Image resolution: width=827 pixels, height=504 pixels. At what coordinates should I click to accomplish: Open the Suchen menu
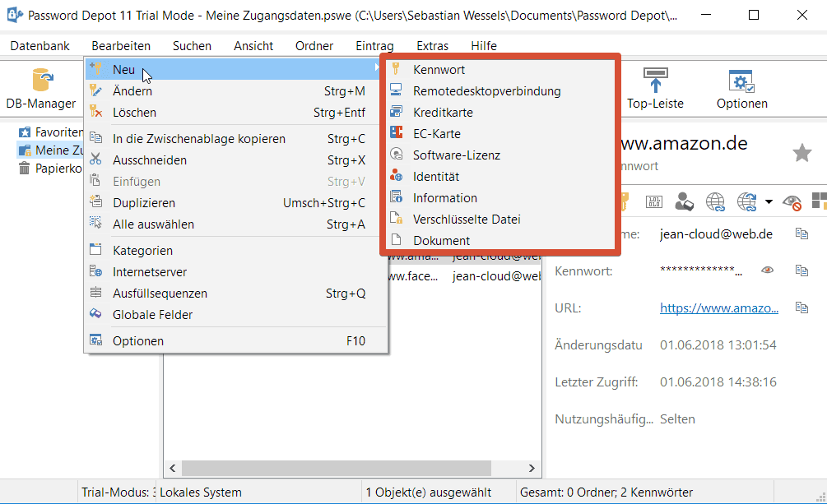pos(192,46)
